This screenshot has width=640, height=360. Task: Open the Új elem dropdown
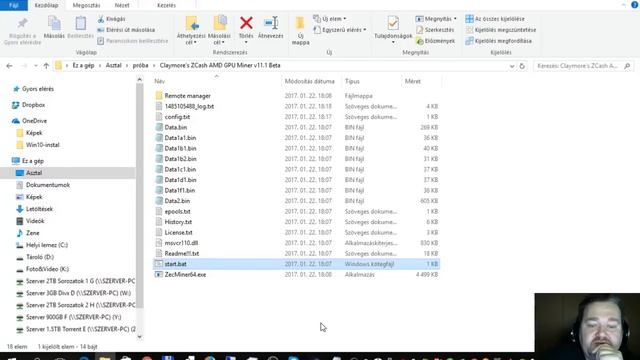pos(330,19)
